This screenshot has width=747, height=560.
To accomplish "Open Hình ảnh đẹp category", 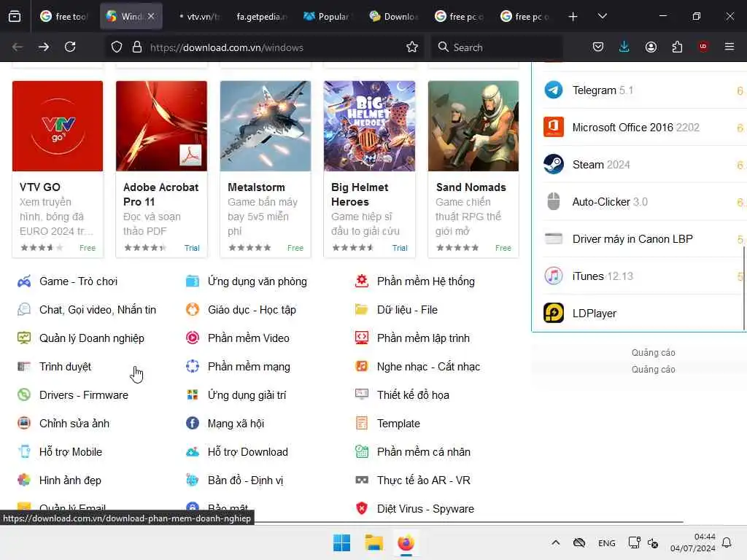I will 70,481.
